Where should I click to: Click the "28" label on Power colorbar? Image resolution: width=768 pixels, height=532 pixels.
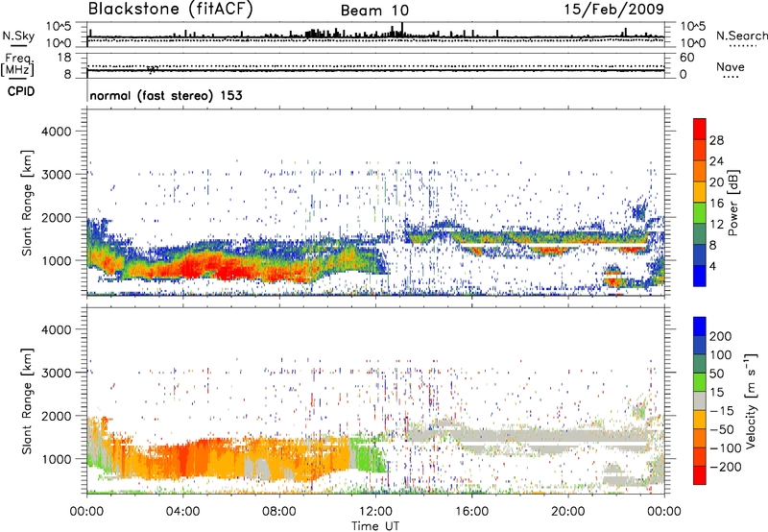(716, 140)
